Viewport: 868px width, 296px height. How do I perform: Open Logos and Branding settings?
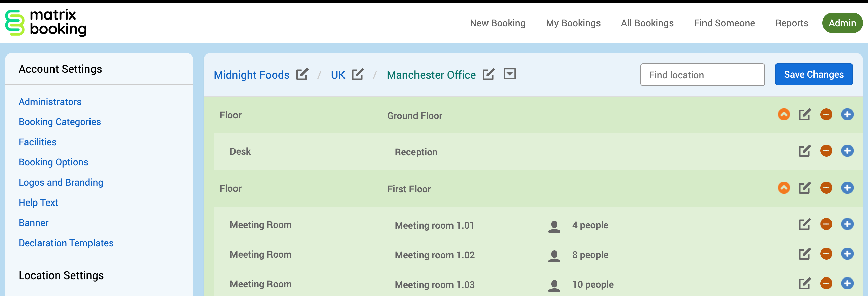[61, 183]
